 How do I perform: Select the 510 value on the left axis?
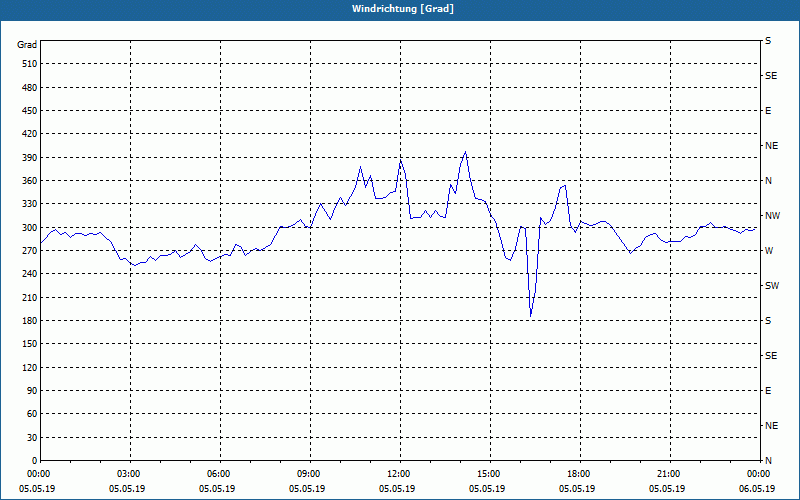[30, 64]
